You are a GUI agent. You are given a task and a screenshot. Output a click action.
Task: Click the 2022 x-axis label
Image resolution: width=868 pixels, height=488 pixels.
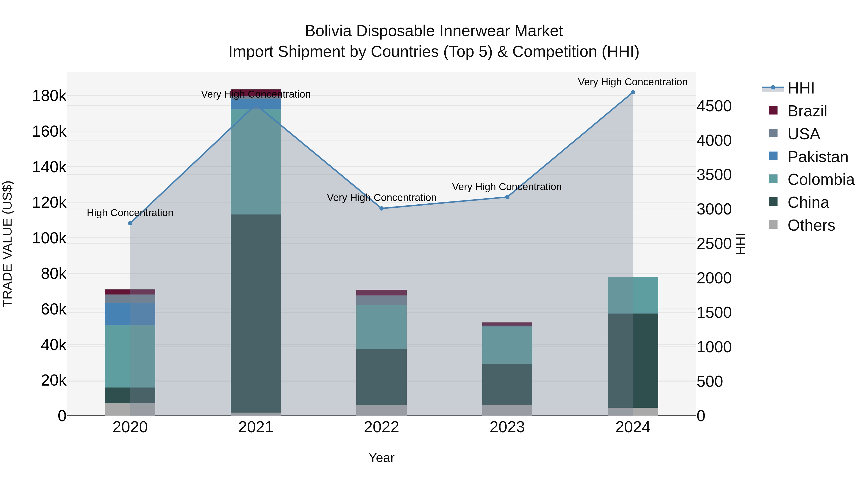pos(381,427)
